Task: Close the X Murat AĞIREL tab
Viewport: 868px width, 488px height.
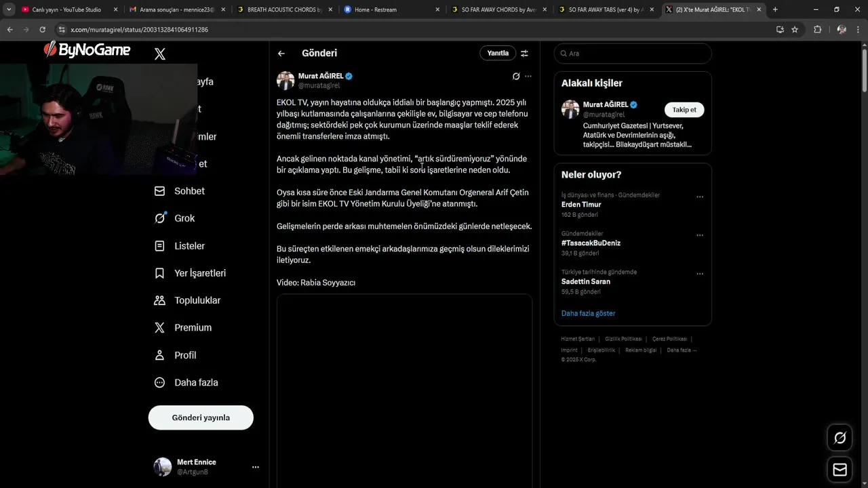Action: click(759, 9)
